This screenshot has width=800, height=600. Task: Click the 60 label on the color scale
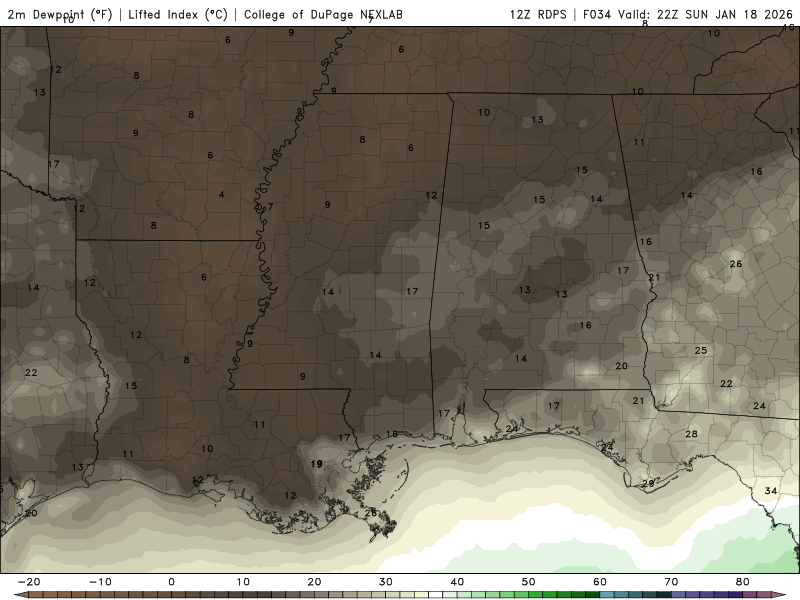600,582
